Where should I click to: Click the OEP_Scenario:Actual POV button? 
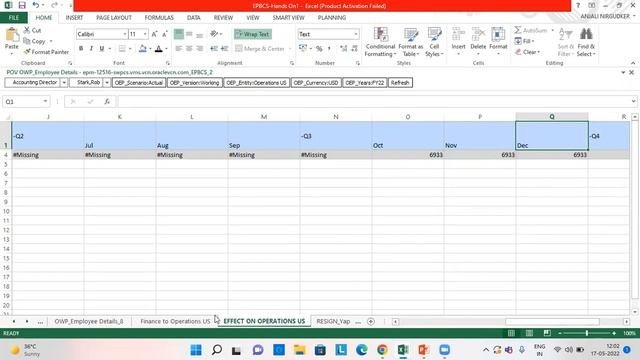coord(139,83)
